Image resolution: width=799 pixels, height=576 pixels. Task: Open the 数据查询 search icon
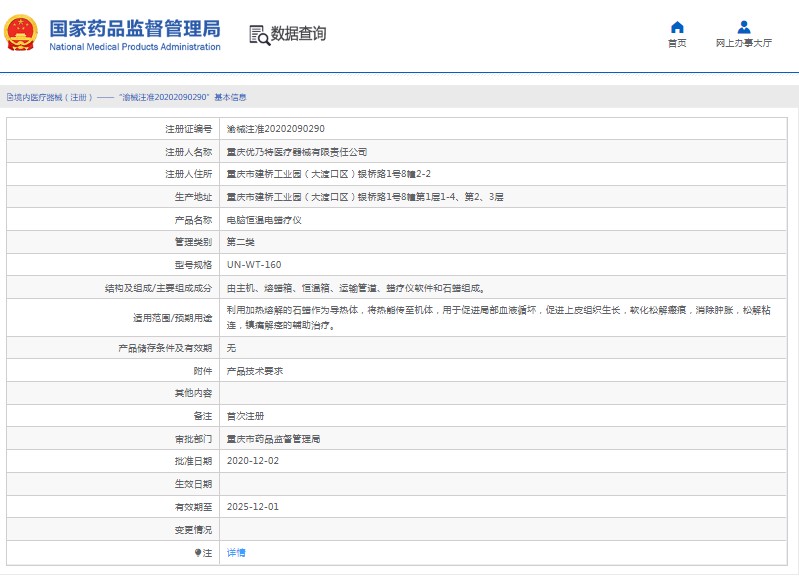point(259,35)
